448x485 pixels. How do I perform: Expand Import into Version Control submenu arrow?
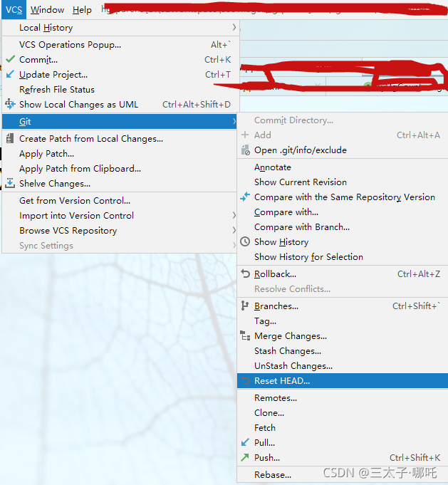point(234,215)
